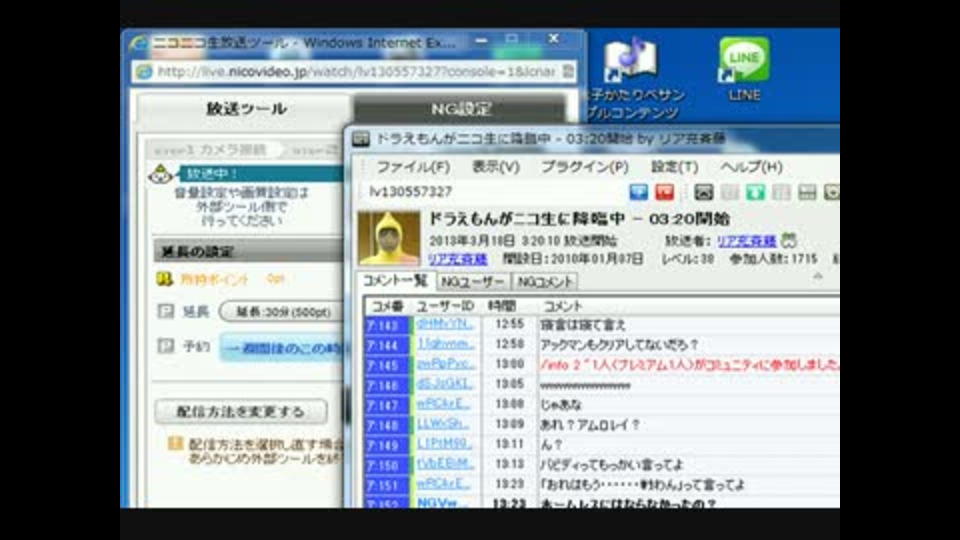The width and height of the screenshot is (960, 540).
Task: Open the user ID link in row 7146
Action: pos(445,384)
